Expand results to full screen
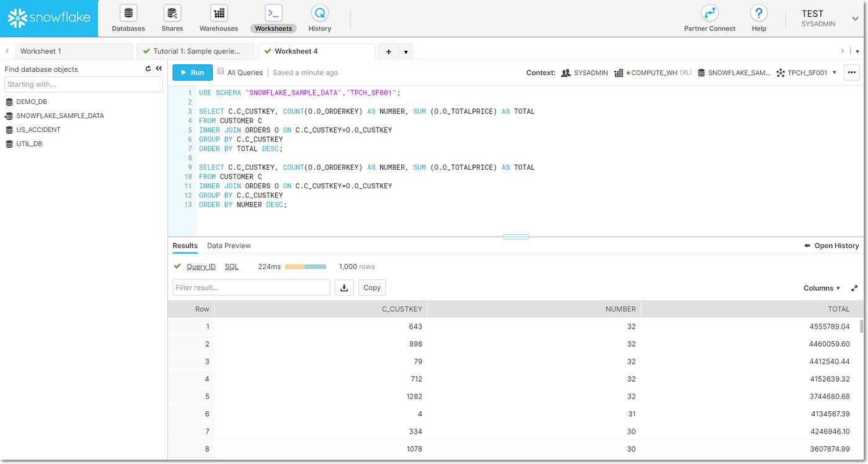 [854, 287]
